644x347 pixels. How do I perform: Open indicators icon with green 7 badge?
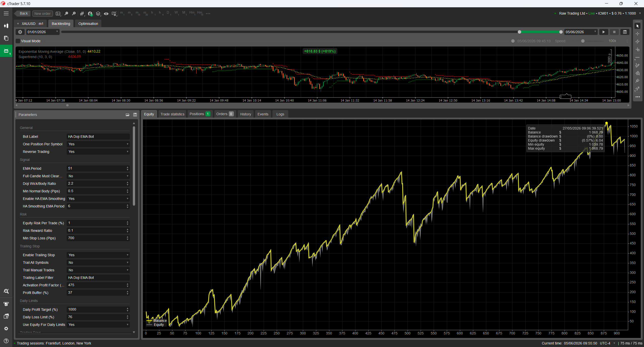[x=90, y=14]
